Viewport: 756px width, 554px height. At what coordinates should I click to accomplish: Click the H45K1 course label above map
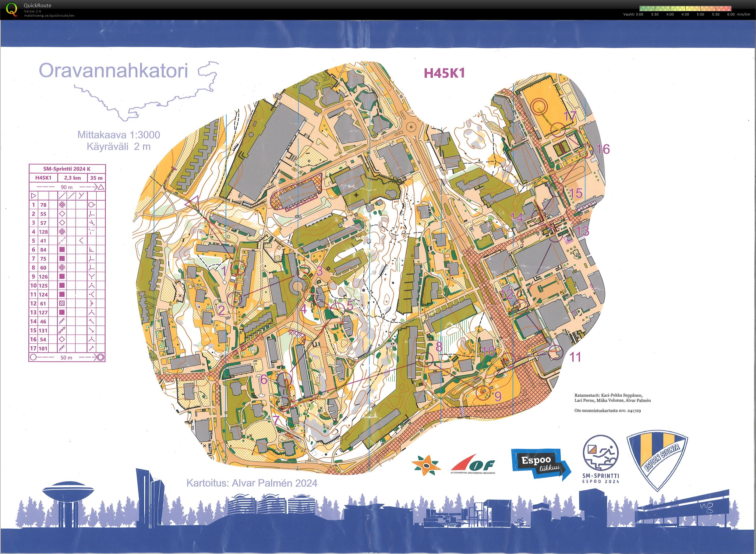point(445,73)
